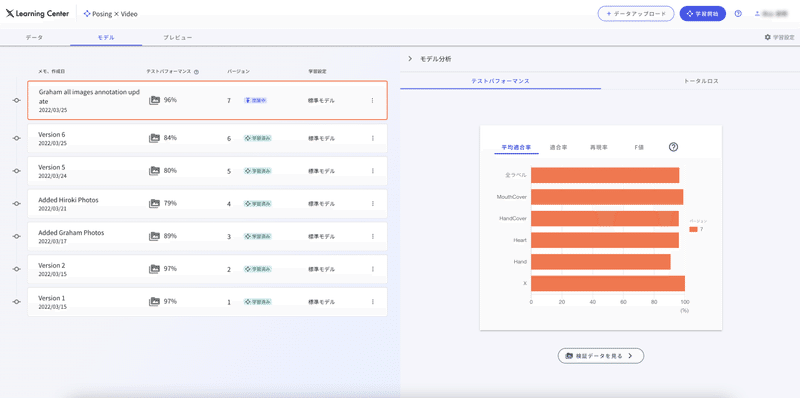Open the kebab menu for Version 1
The width and height of the screenshot is (800, 398).
click(x=372, y=302)
